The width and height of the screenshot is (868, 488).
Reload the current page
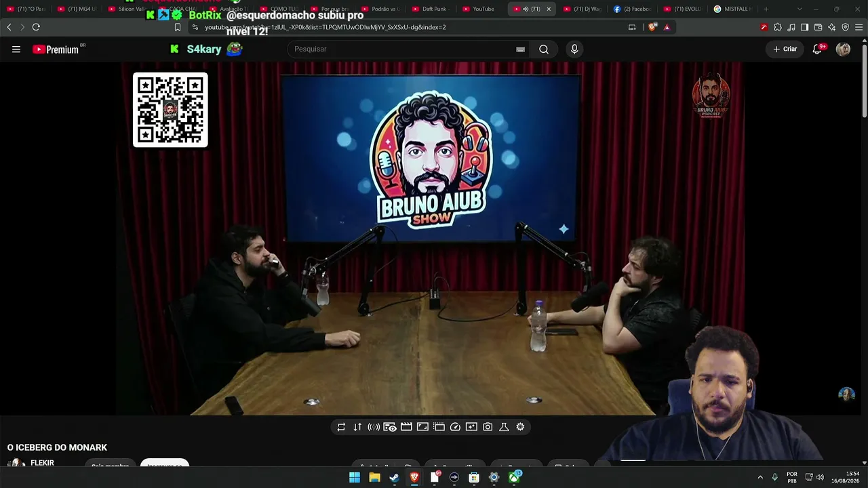coord(36,27)
